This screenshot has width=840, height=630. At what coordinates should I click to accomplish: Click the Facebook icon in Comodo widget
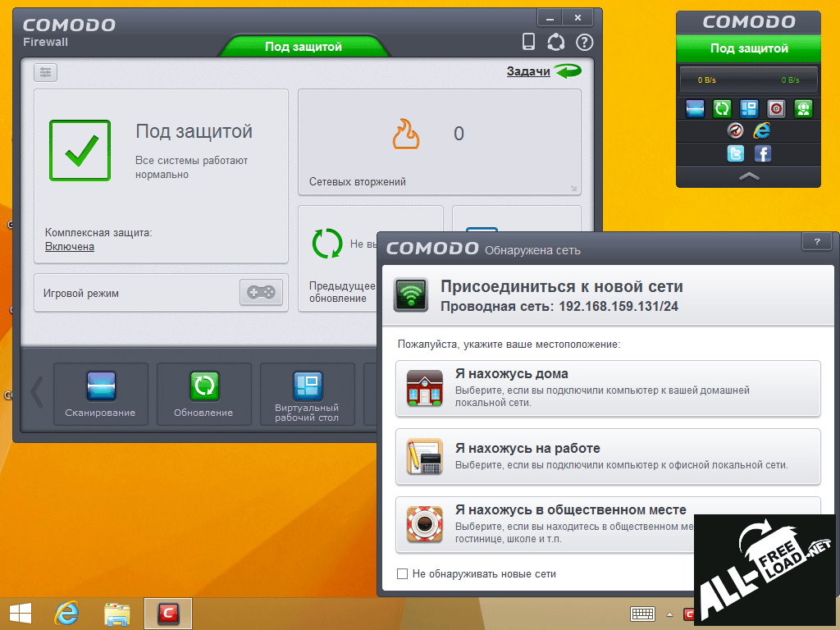pyautogui.click(x=763, y=153)
